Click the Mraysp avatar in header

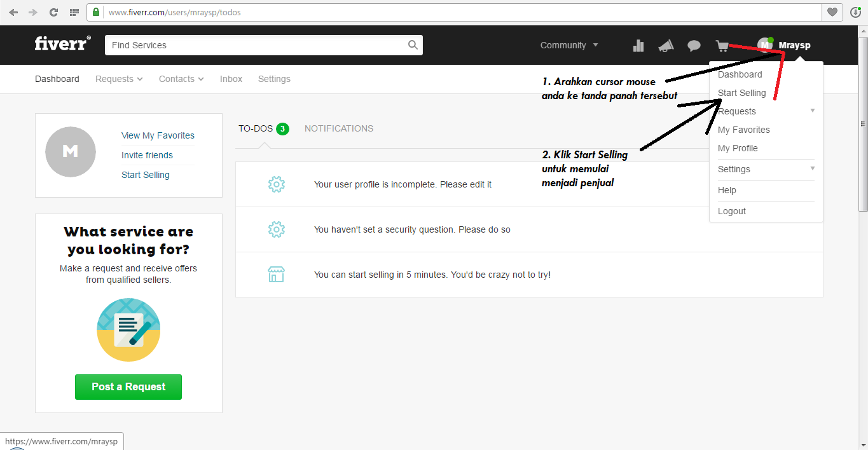pos(765,45)
